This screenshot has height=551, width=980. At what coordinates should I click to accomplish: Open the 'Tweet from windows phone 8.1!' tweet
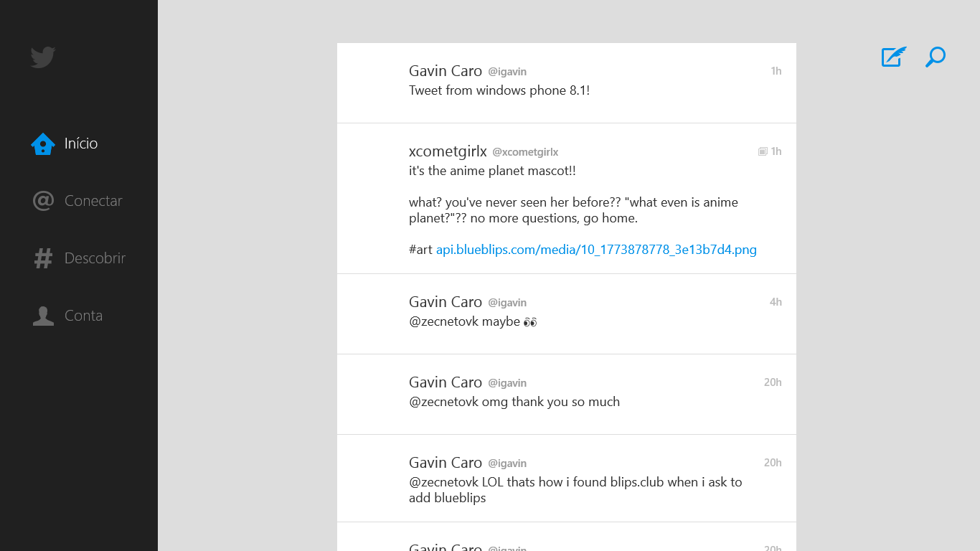tap(499, 90)
